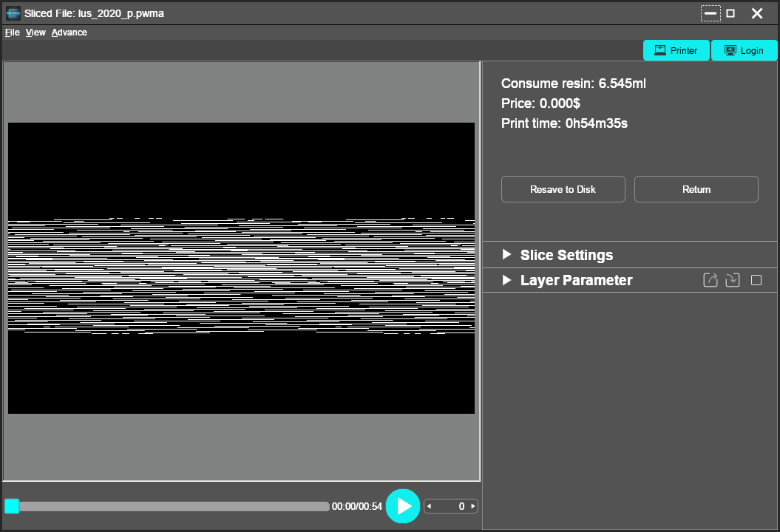This screenshot has height=532, width=780.
Task: Toggle the Layer Parameter checkbox
Action: coord(756,280)
